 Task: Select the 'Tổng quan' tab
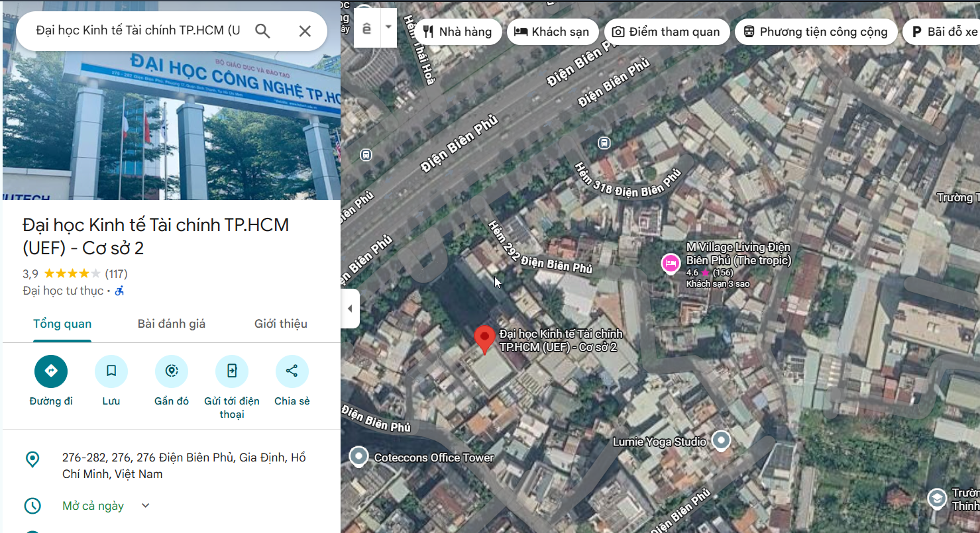(x=62, y=324)
